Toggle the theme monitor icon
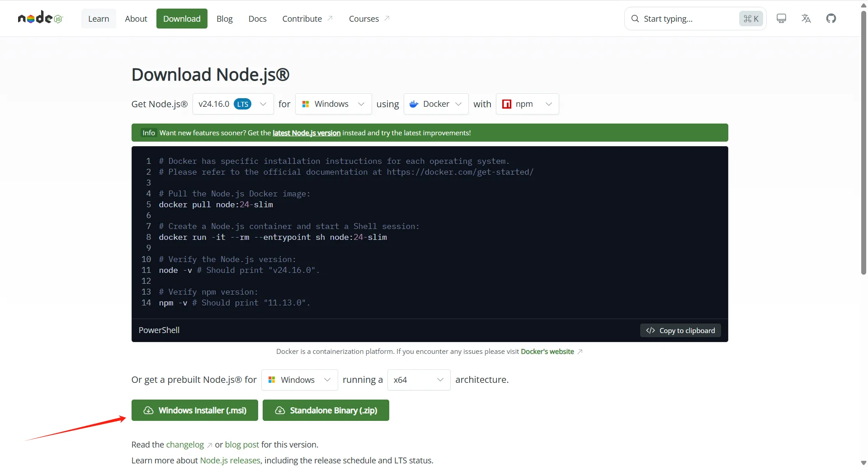The image size is (868, 467). (x=781, y=19)
